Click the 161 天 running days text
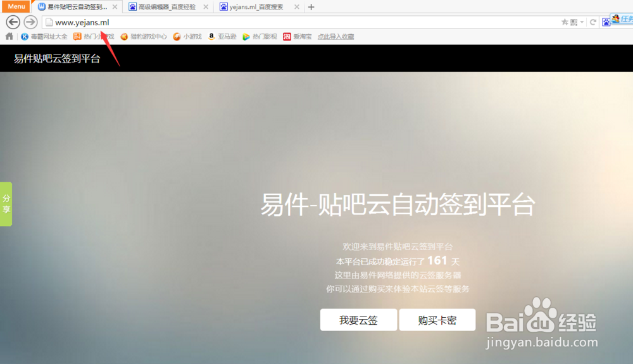The height and width of the screenshot is (364, 633). tap(443, 261)
